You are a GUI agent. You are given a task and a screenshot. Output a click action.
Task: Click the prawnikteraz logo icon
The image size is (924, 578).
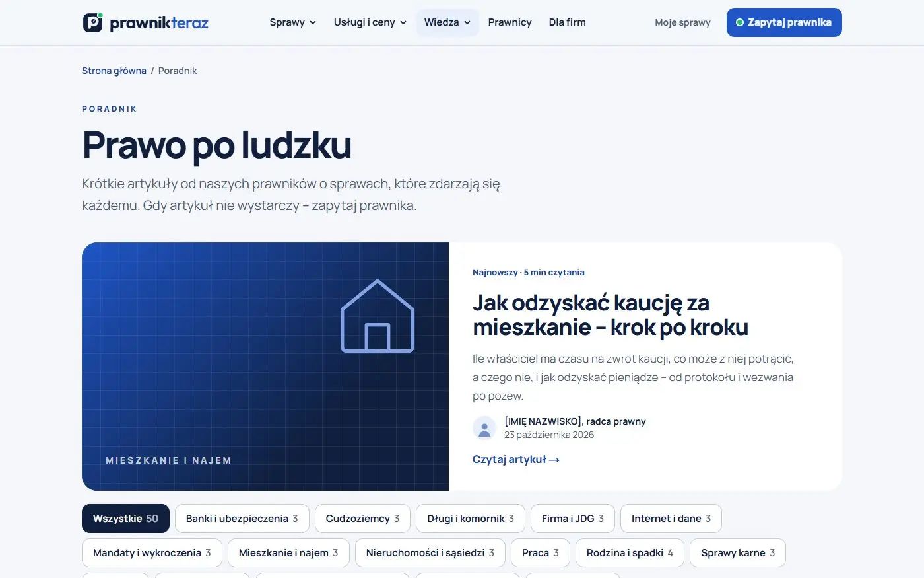coord(93,22)
